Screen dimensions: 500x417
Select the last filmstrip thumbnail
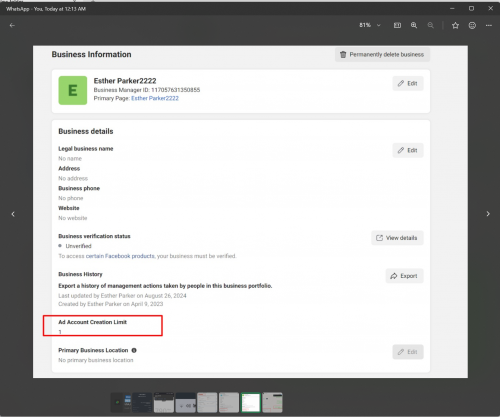[272, 403]
